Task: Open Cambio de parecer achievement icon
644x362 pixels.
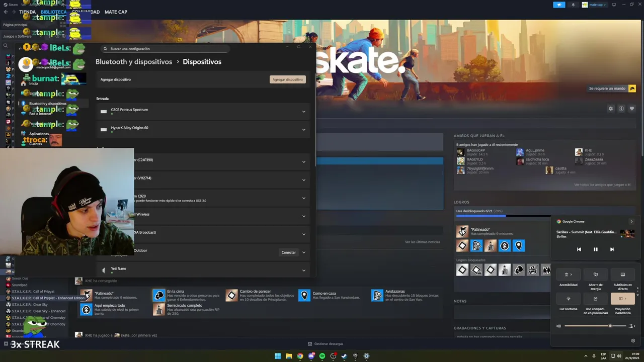Action: (x=231, y=295)
